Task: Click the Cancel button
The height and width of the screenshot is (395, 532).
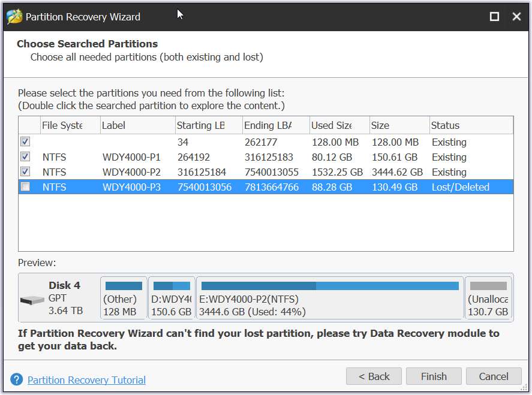Action: click(x=494, y=376)
